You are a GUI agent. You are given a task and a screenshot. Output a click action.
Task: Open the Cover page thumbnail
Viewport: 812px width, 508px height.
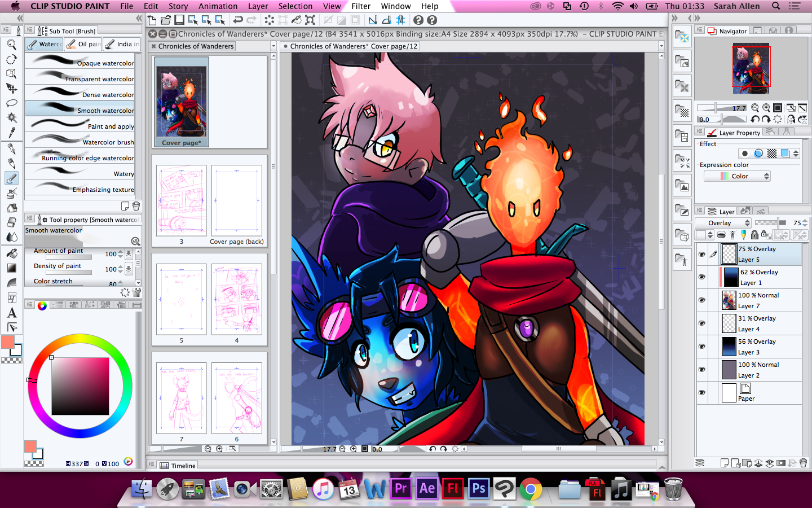click(182, 102)
